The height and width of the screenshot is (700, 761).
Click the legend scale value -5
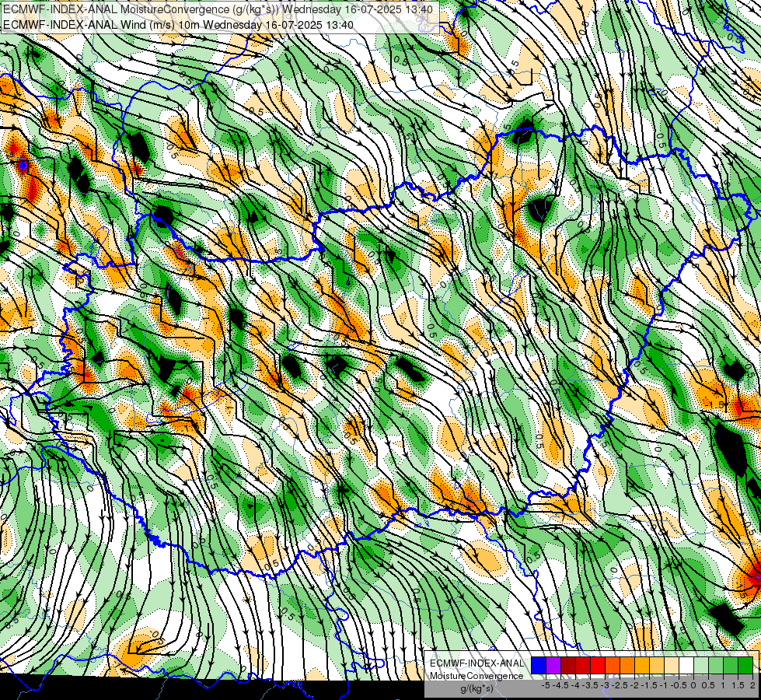546,685
